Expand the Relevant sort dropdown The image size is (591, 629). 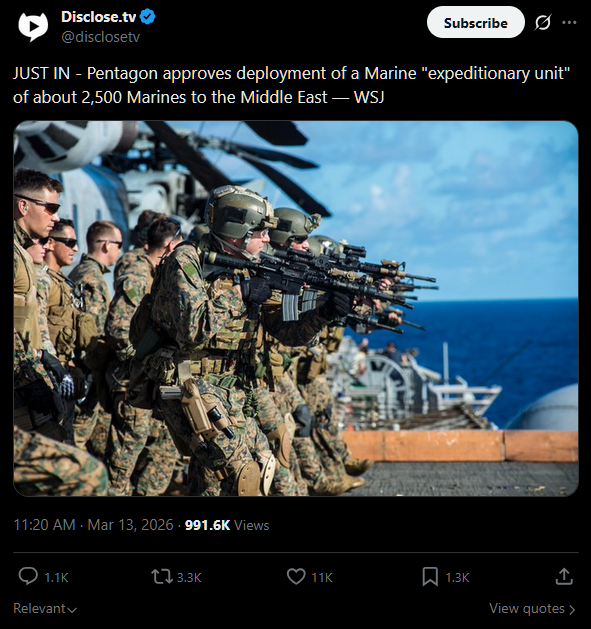point(45,609)
